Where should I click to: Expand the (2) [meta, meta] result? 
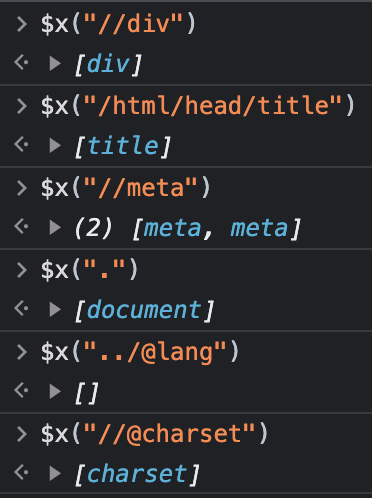point(55,228)
